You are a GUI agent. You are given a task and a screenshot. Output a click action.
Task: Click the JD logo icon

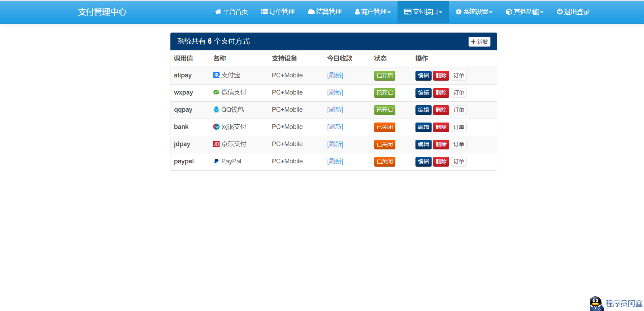point(216,144)
